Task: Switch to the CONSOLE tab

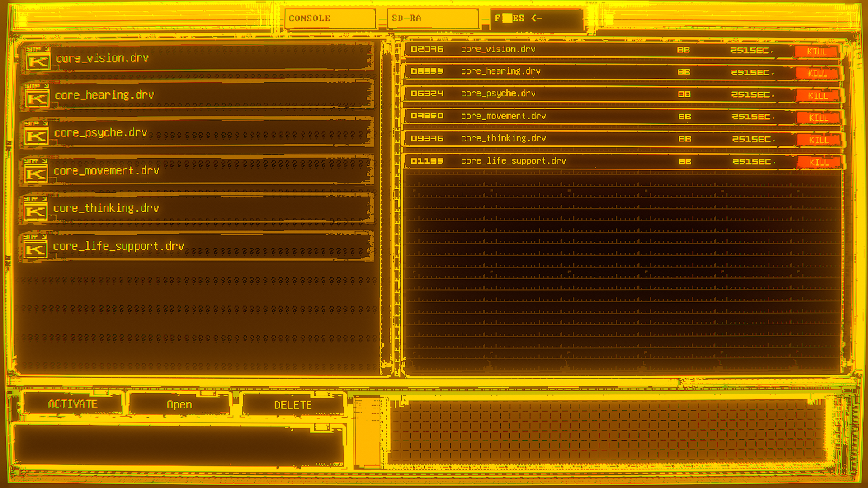Action: pos(330,19)
